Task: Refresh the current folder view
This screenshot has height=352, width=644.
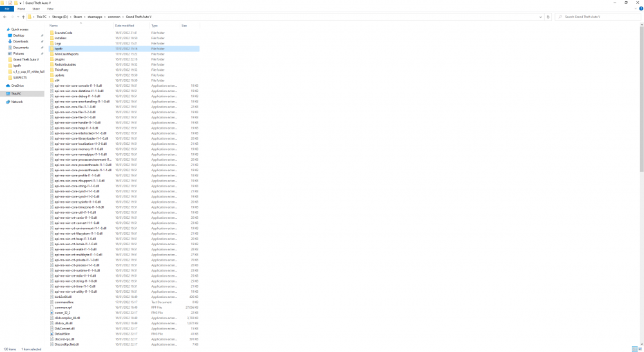Action: [x=548, y=17]
